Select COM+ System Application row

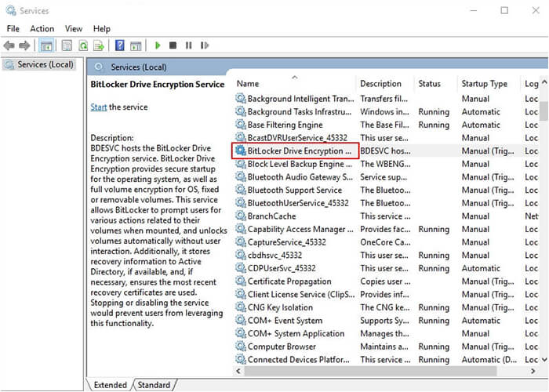tap(387, 333)
